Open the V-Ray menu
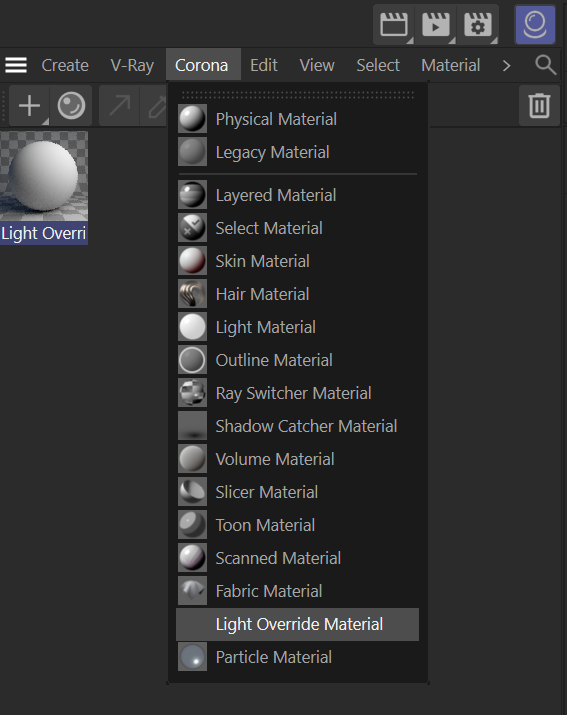Screen dimensions: 567x715 tap(132, 65)
